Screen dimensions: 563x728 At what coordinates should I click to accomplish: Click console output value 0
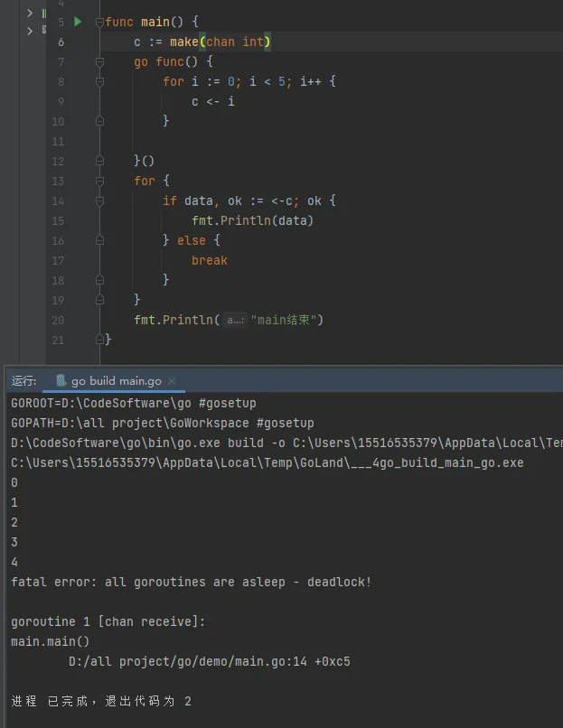[14, 483]
